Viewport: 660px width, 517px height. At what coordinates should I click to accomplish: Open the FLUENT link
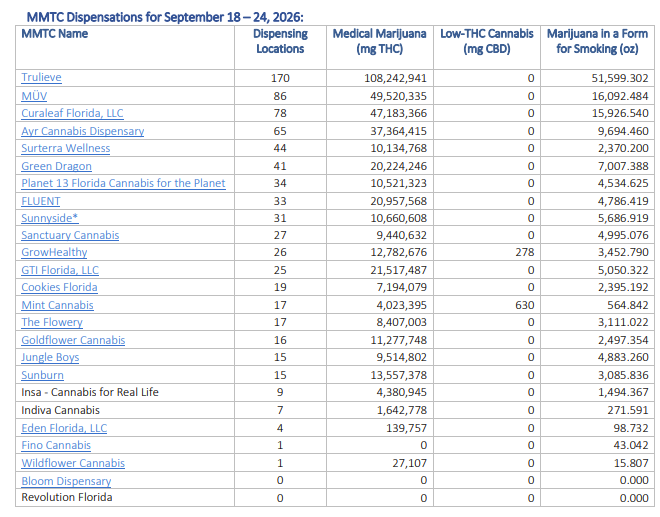click(x=41, y=201)
